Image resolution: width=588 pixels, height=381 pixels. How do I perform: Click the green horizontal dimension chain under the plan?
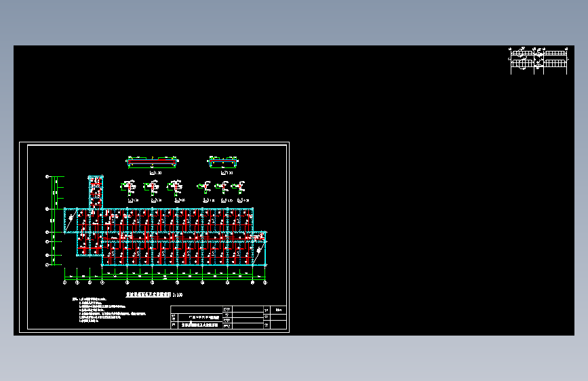[x=165, y=277]
